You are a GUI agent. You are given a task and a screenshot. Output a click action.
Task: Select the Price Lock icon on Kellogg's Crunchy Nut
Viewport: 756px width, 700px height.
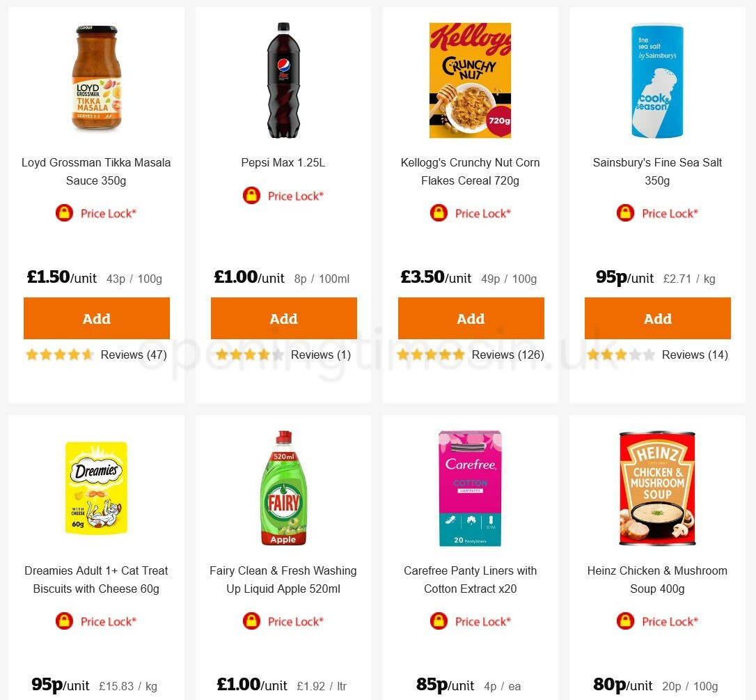(439, 213)
